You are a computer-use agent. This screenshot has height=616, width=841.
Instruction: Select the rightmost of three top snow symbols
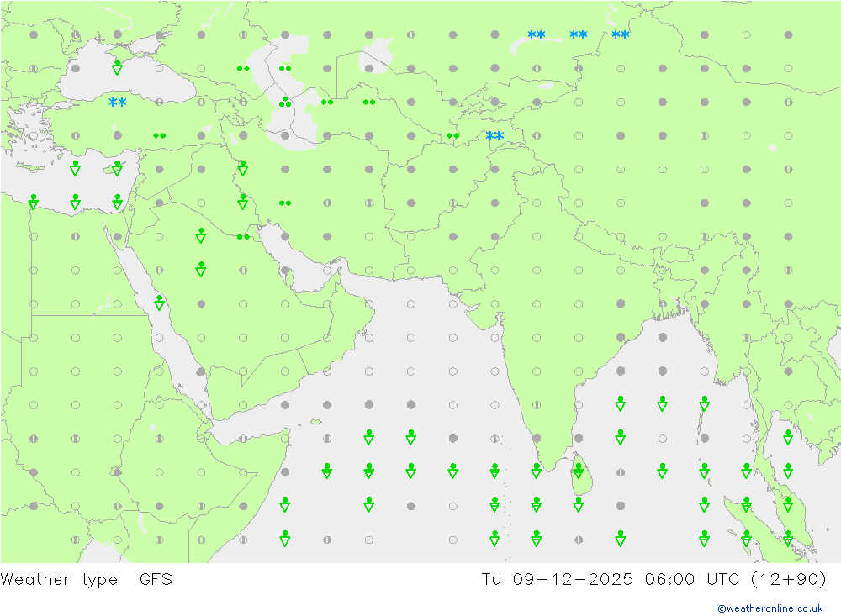(621, 35)
